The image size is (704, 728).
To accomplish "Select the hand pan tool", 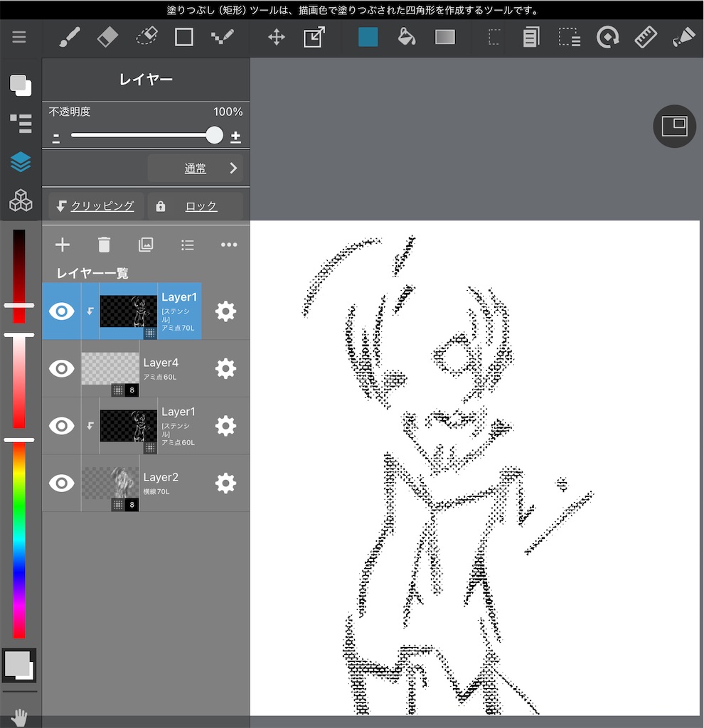I will [x=19, y=717].
